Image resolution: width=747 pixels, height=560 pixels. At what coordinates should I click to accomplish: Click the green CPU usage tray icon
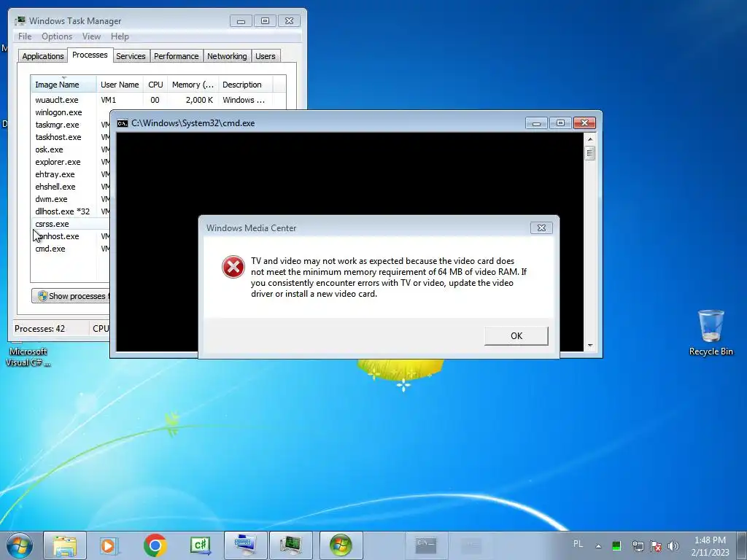(x=616, y=545)
